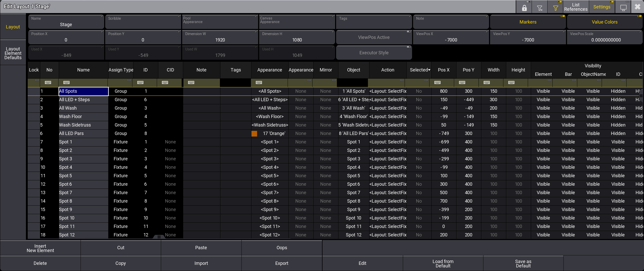Open keyboard filter for Name column

66,82
